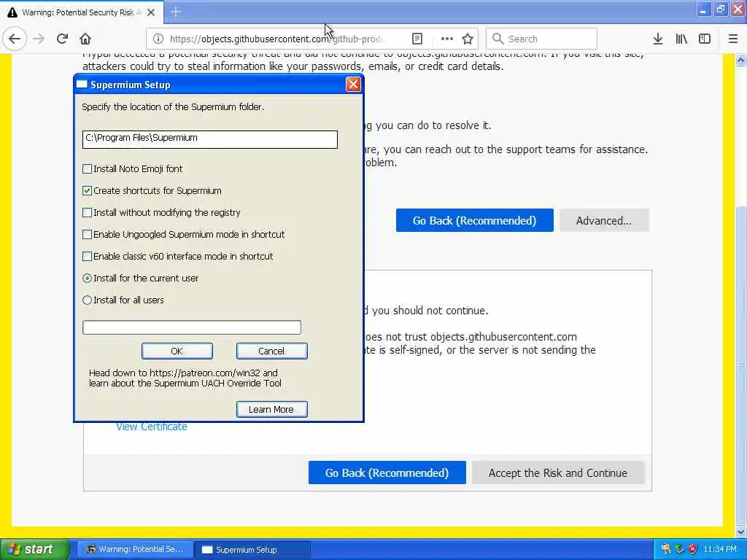
Task: Click the page scrollbar down arrow
Action: (x=741, y=532)
